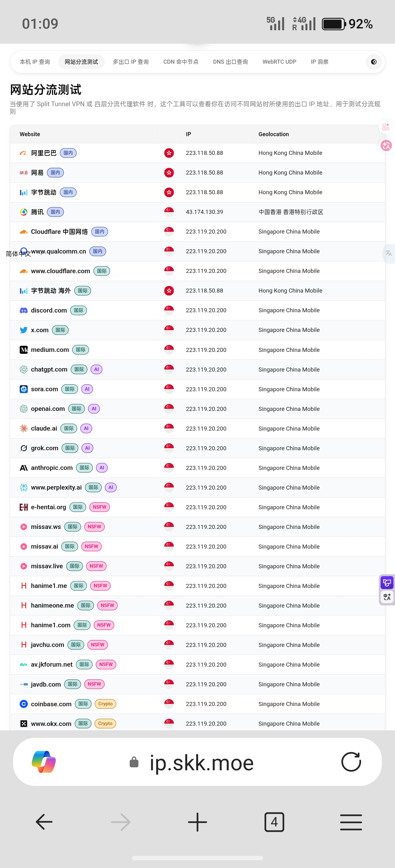The width and height of the screenshot is (395, 868).
Task: Tap the floating grid sparkle icon
Action: tap(386, 127)
